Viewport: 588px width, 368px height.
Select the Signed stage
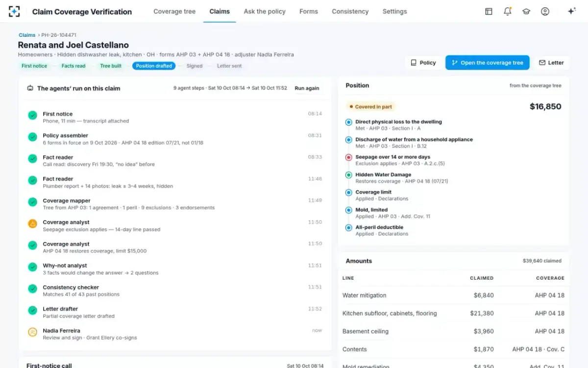click(195, 66)
